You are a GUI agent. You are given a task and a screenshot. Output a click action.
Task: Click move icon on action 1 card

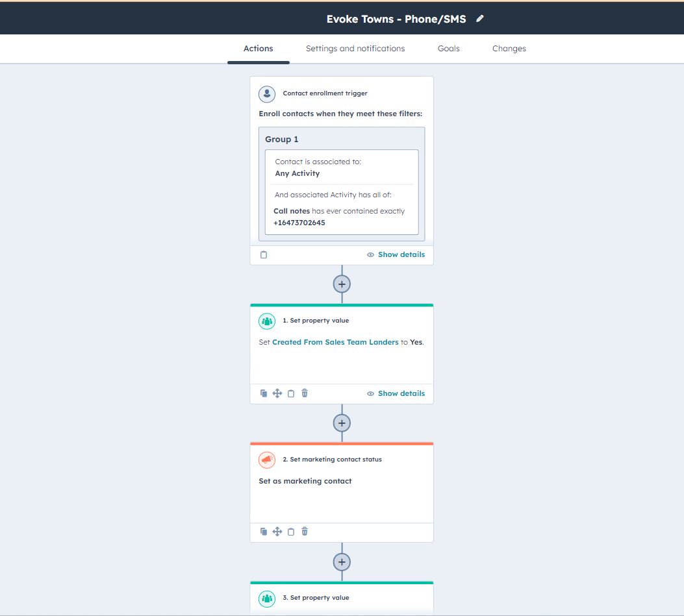[x=277, y=393]
